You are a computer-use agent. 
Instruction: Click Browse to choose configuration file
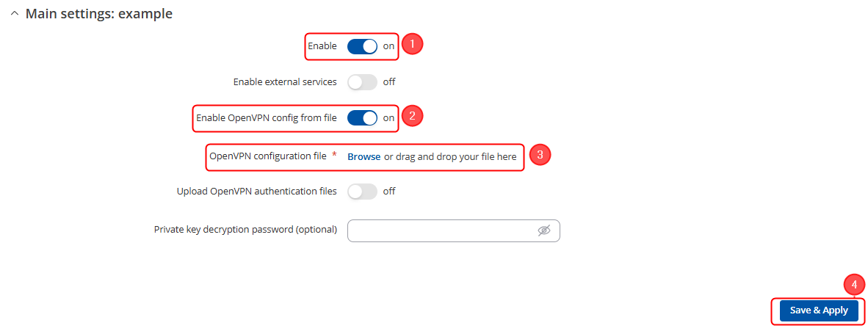(364, 157)
